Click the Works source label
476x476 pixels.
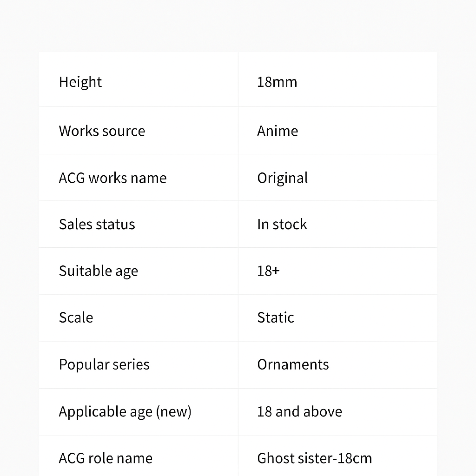[102, 131]
